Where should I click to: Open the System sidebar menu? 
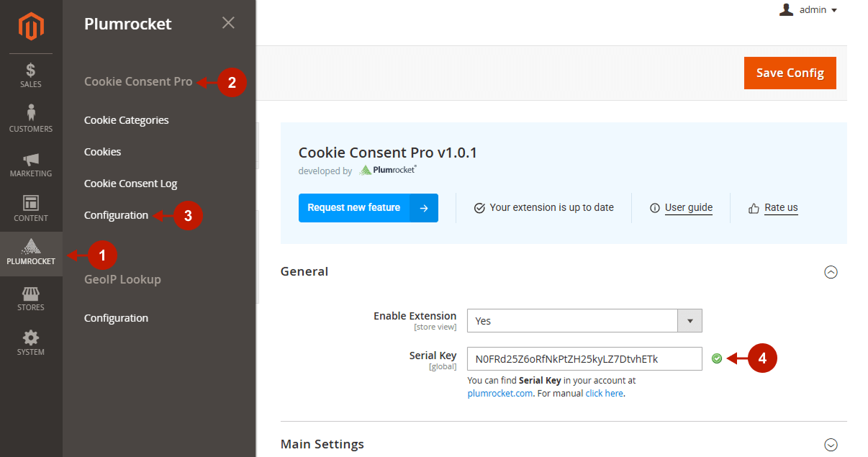pos(31,343)
